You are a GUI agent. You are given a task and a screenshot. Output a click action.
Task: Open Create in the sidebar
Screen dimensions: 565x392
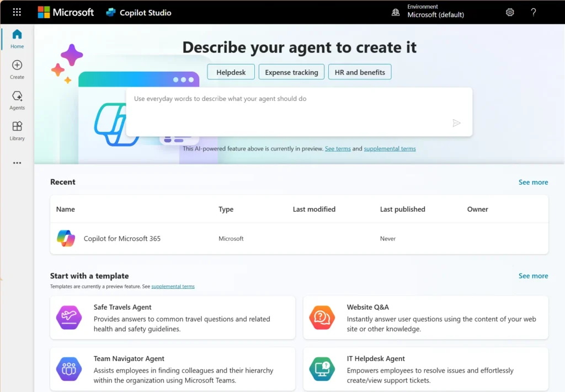pyautogui.click(x=17, y=69)
